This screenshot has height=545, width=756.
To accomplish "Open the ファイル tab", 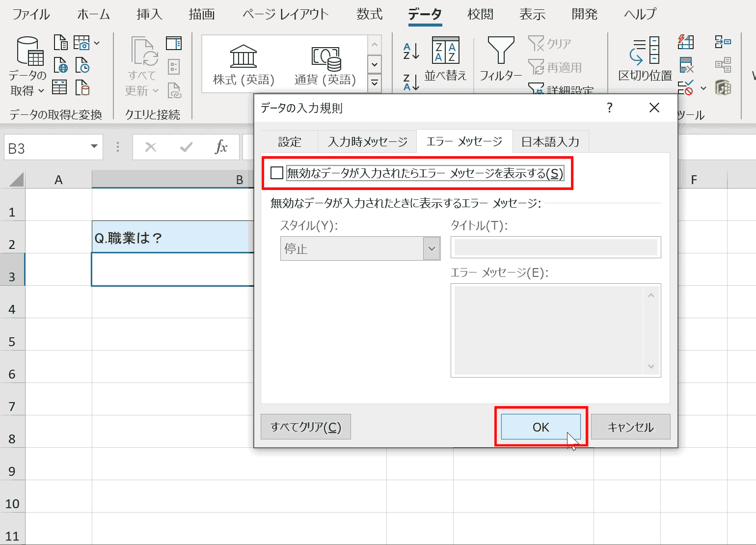I will click(x=31, y=14).
